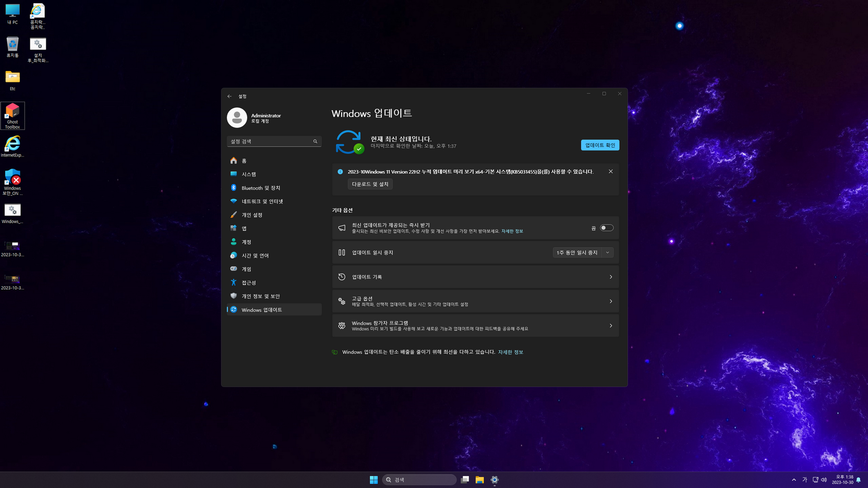Viewport: 868px width, 488px height.
Task: Open the Home icon in sidebar
Action: click(234, 161)
